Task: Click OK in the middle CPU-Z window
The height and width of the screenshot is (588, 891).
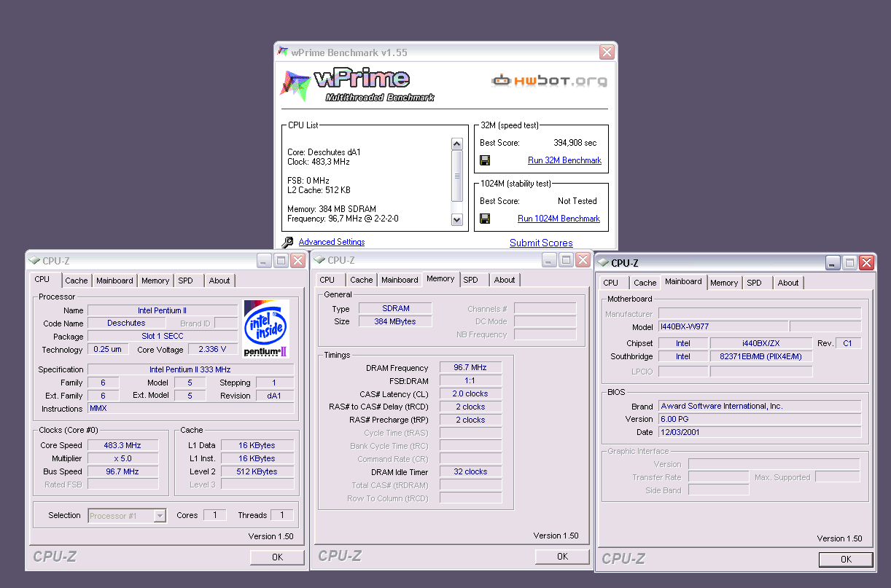Action: (x=562, y=557)
